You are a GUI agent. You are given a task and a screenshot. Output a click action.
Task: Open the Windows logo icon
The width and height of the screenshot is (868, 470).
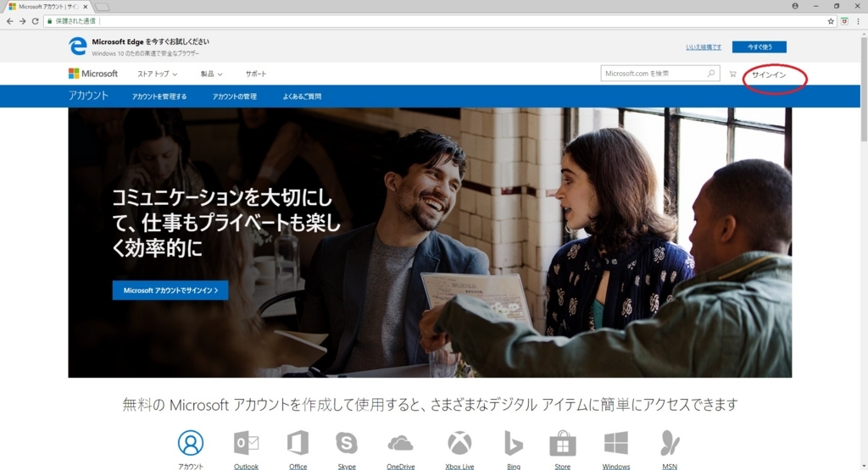point(616,443)
